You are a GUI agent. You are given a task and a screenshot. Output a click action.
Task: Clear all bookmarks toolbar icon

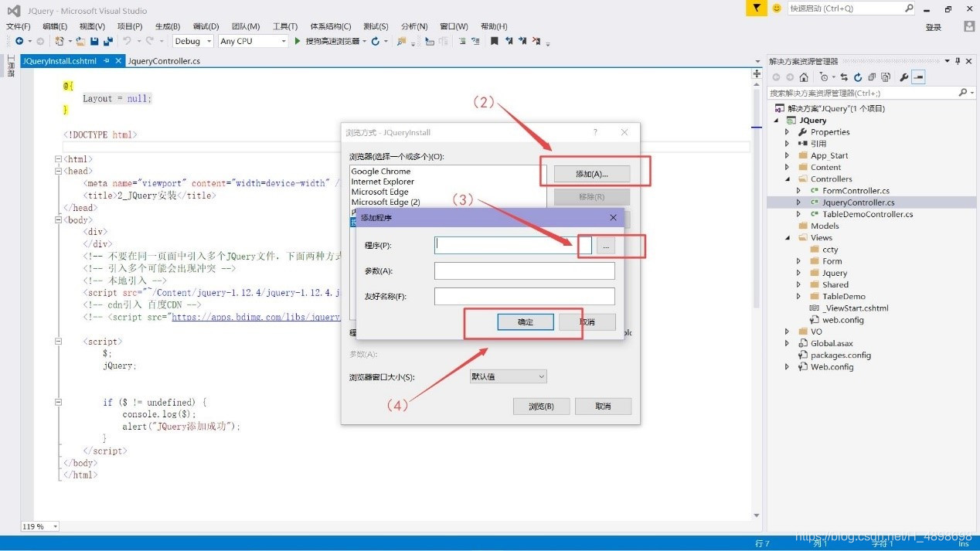point(537,41)
